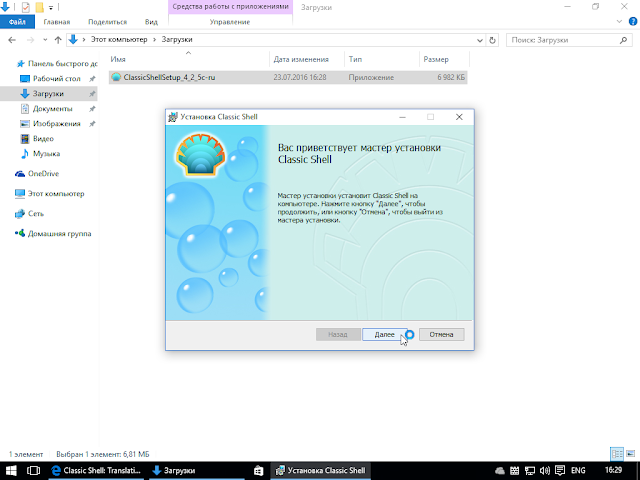Click the Средства работы с приложениями tab header

pos(230,7)
